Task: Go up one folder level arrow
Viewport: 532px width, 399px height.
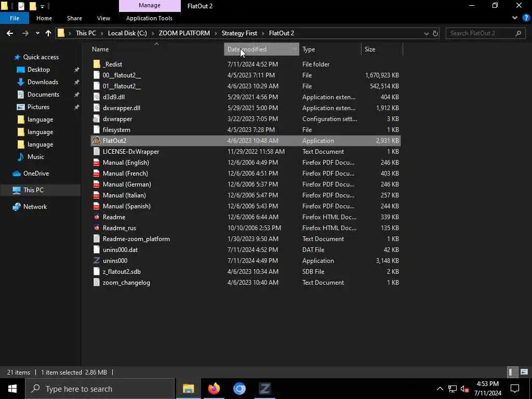Action: pyautogui.click(x=48, y=33)
